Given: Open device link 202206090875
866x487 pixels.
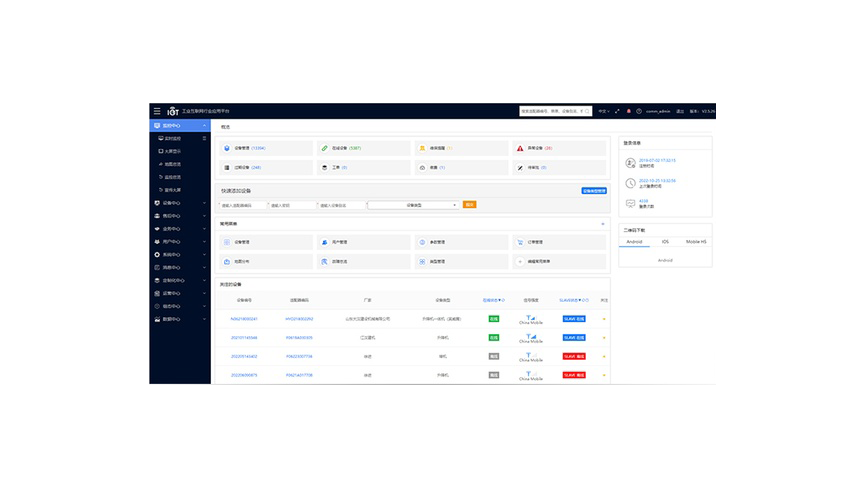Looking at the screenshot, I should 244,375.
